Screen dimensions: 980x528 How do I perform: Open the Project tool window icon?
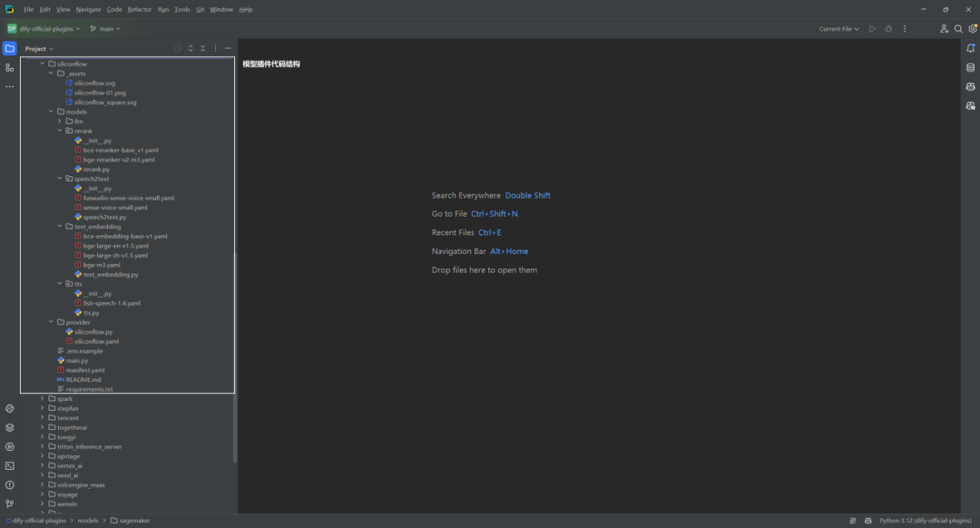coord(9,48)
